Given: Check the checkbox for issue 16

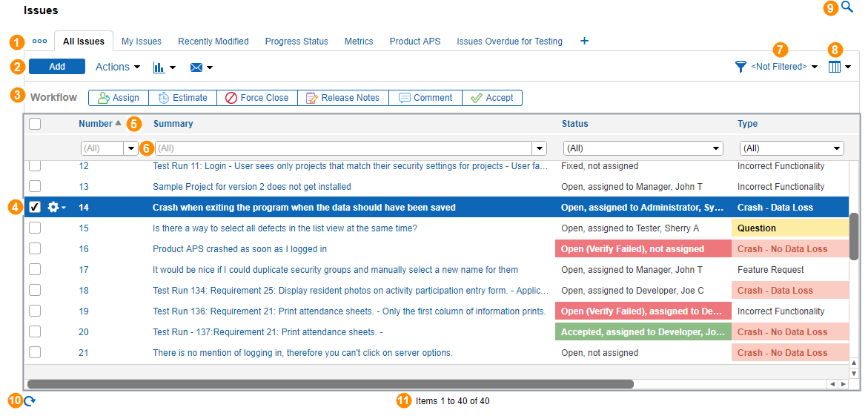Looking at the screenshot, I should 35,249.
